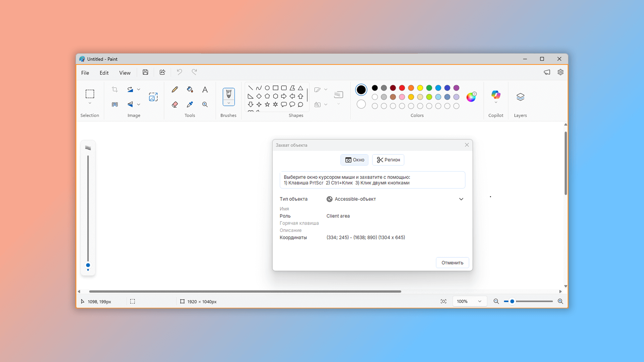The width and height of the screenshot is (644, 362).
Task: Click the Отменить button
Action: pyautogui.click(x=452, y=263)
